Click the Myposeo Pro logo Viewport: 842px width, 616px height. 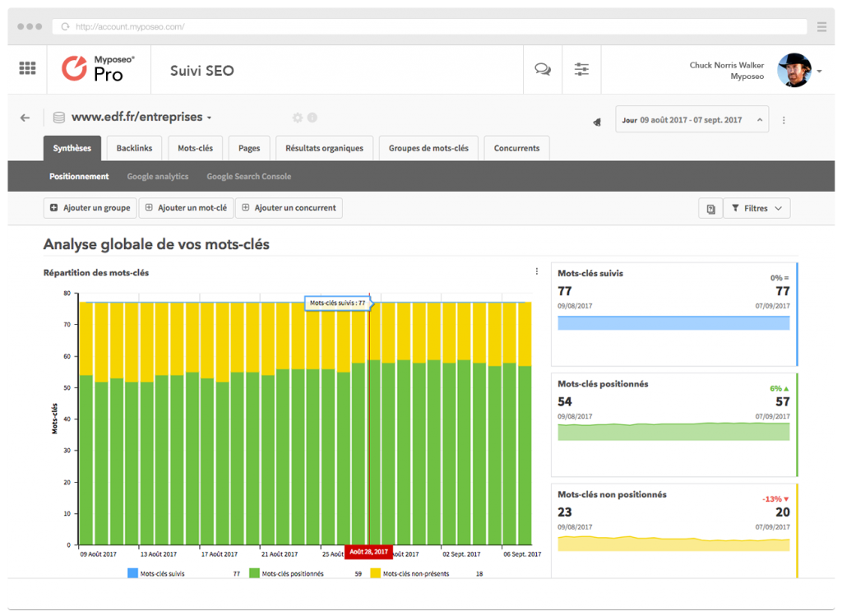point(98,69)
